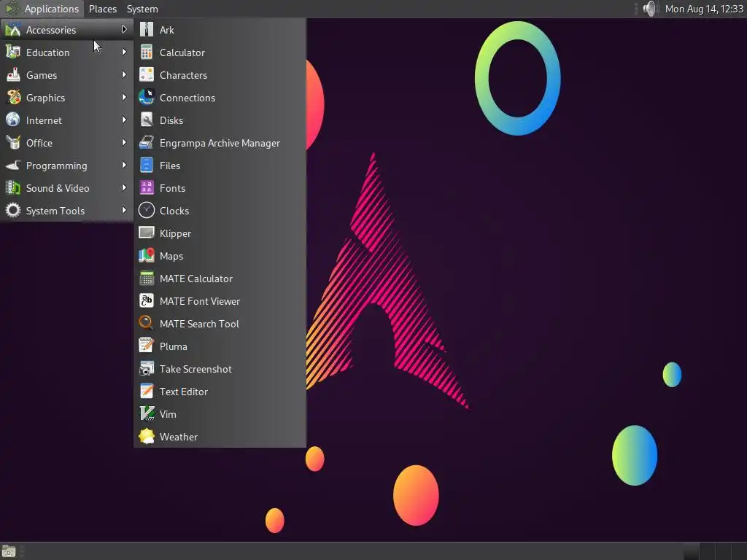Viewport: 747px width, 560px height.
Task: Choose the Engrampa Archive Manager label
Action: (220, 144)
